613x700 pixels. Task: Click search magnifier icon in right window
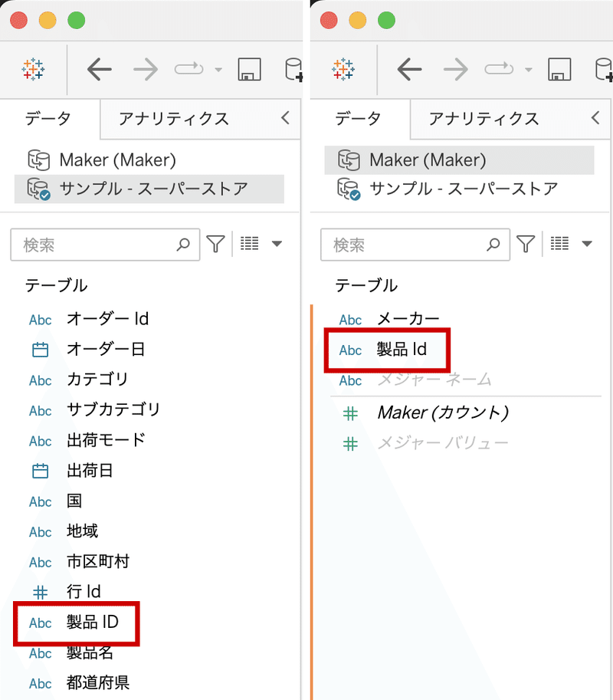coord(493,245)
